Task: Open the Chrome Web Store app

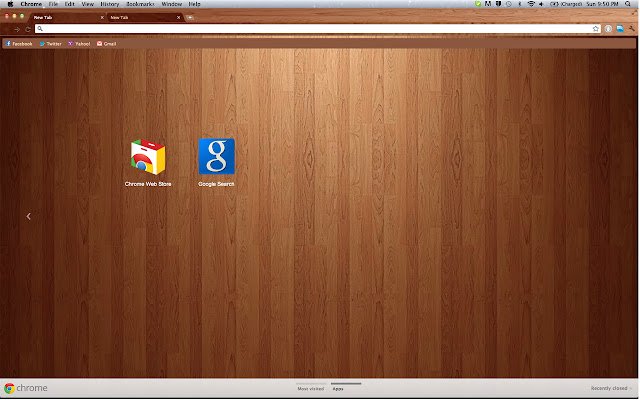Action: 148,158
